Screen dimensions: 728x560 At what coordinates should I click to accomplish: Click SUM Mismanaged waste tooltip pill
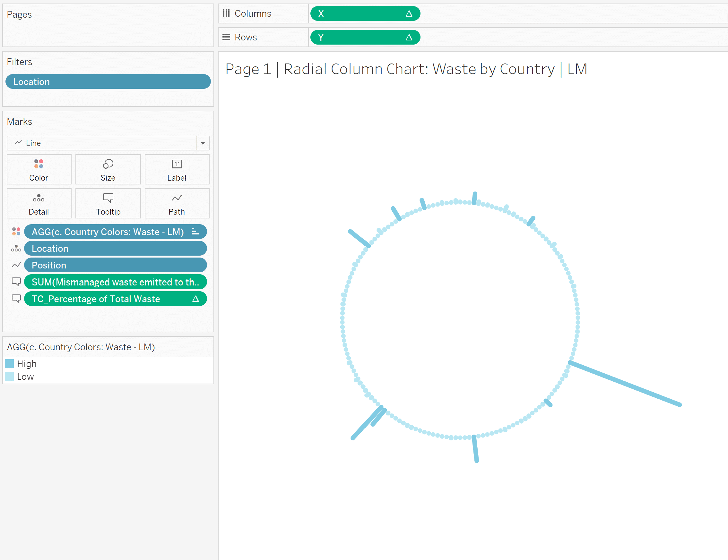116,282
